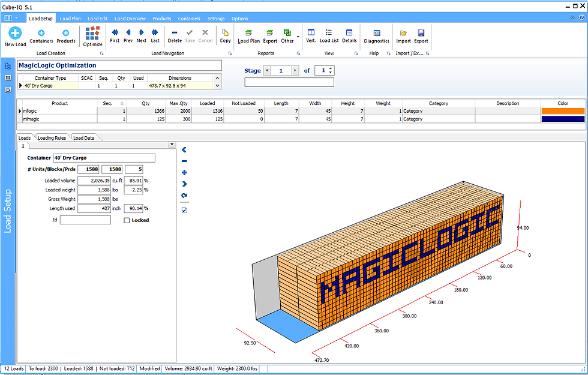Open the Load Edit tab

97,19
